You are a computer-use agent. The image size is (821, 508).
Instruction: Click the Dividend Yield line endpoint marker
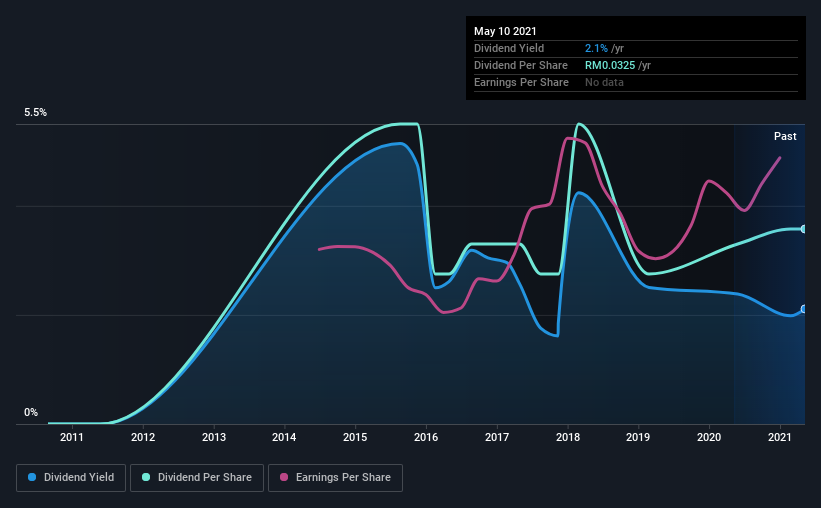(803, 309)
